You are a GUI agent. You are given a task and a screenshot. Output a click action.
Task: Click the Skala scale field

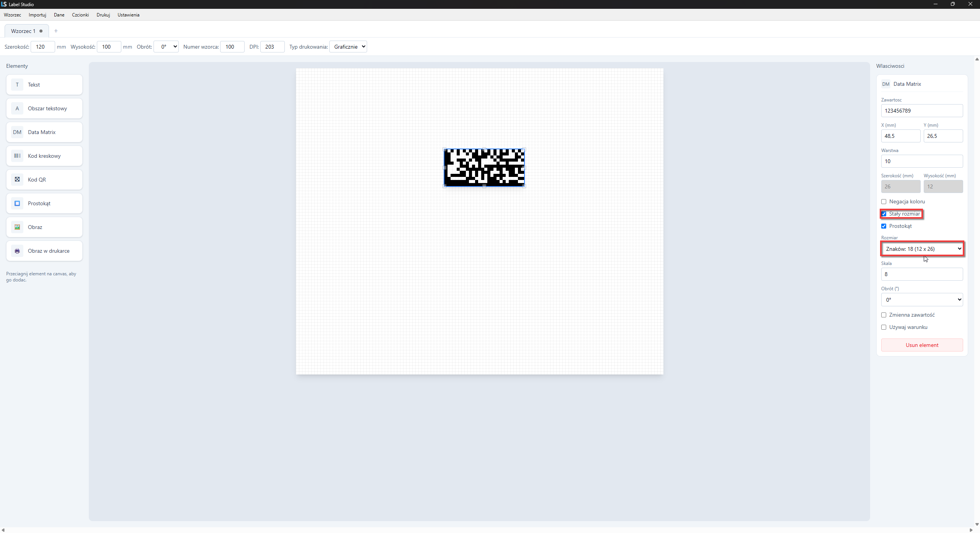pos(922,274)
